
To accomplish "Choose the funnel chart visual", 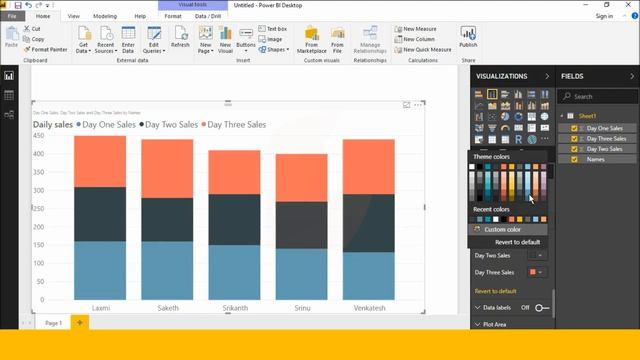I will point(492,128).
